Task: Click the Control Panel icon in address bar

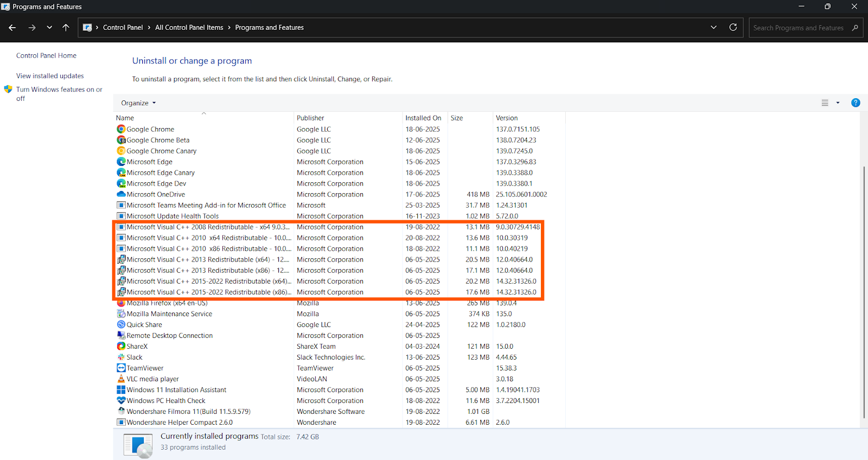Action: coord(87,28)
